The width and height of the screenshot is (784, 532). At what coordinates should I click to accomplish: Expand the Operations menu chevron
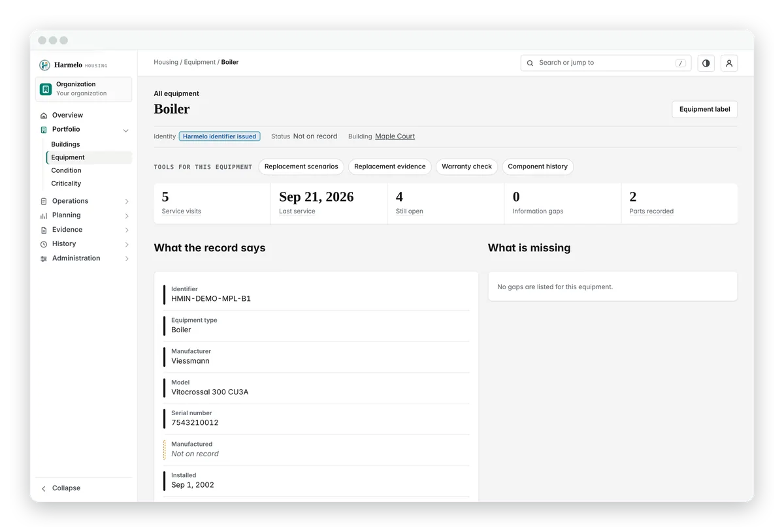pos(127,202)
